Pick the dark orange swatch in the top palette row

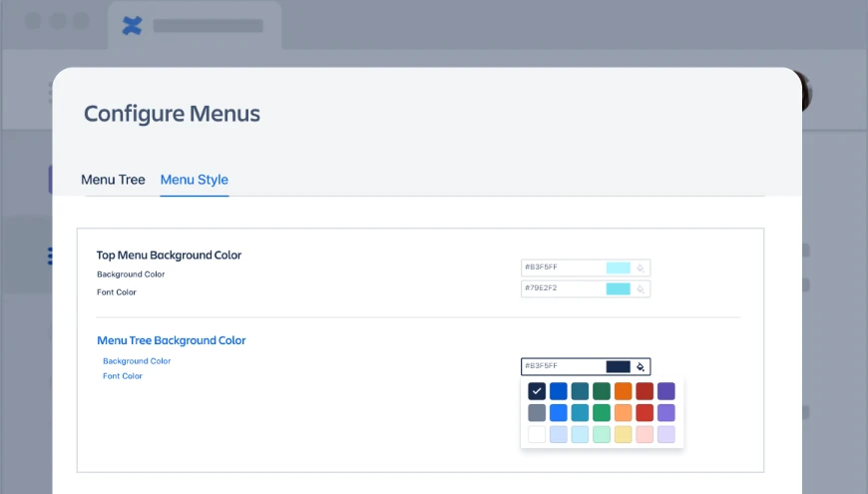pyautogui.click(x=624, y=391)
